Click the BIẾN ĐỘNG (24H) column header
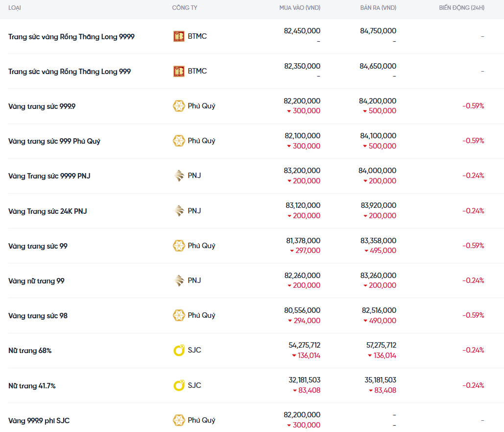Viewport: 504px width, 432px height. click(461, 8)
